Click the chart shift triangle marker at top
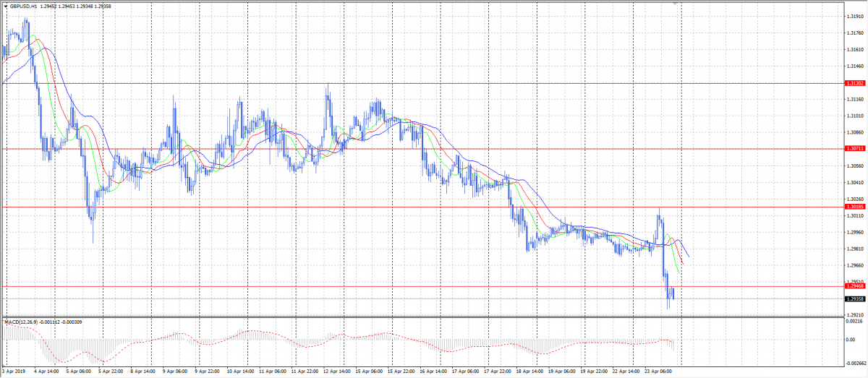This screenshot has height=378, width=868. pyautogui.click(x=676, y=4)
